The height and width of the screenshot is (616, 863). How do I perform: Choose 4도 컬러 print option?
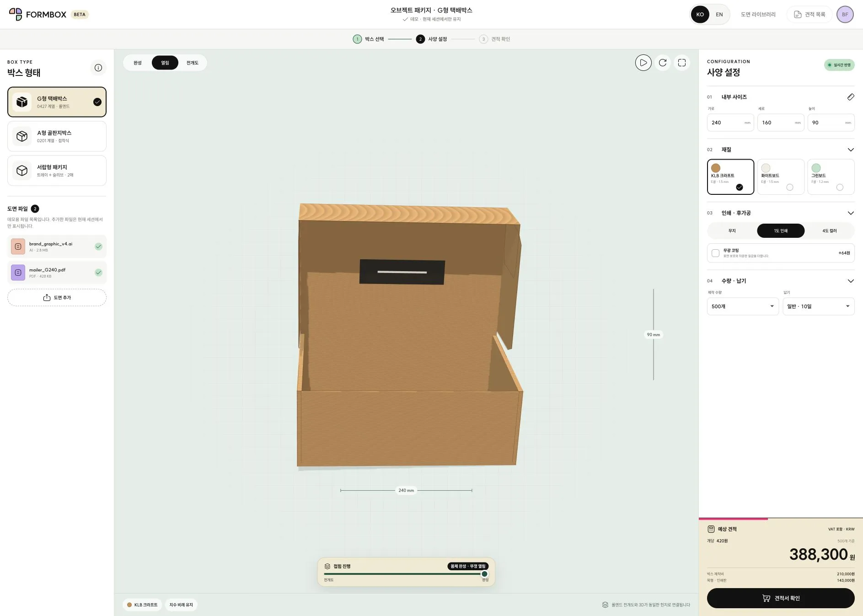click(829, 231)
